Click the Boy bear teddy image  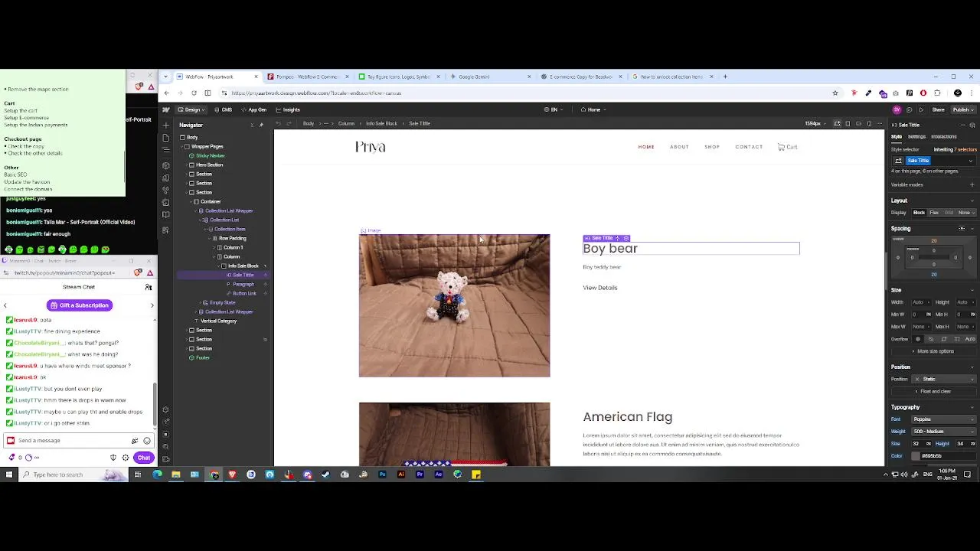coord(454,305)
